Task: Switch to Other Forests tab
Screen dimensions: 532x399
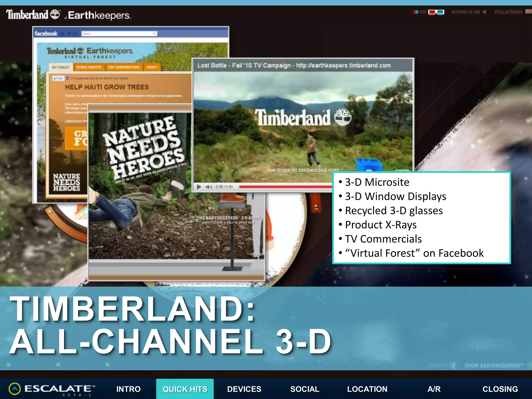Action: (x=89, y=67)
